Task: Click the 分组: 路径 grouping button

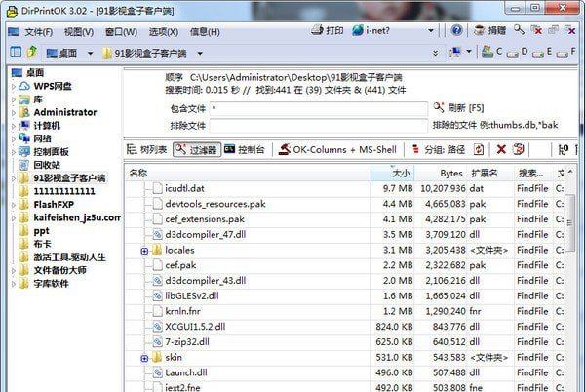Action: pyautogui.click(x=439, y=149)
